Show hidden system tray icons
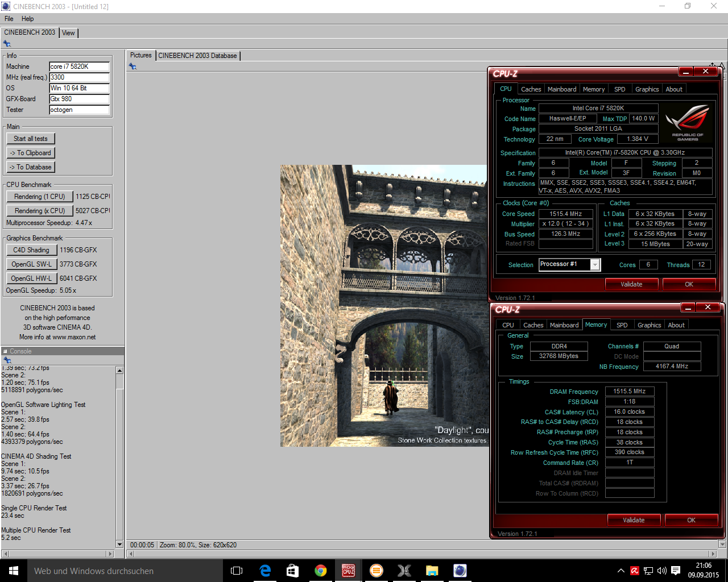728x582 pixels. pos(621,571)
